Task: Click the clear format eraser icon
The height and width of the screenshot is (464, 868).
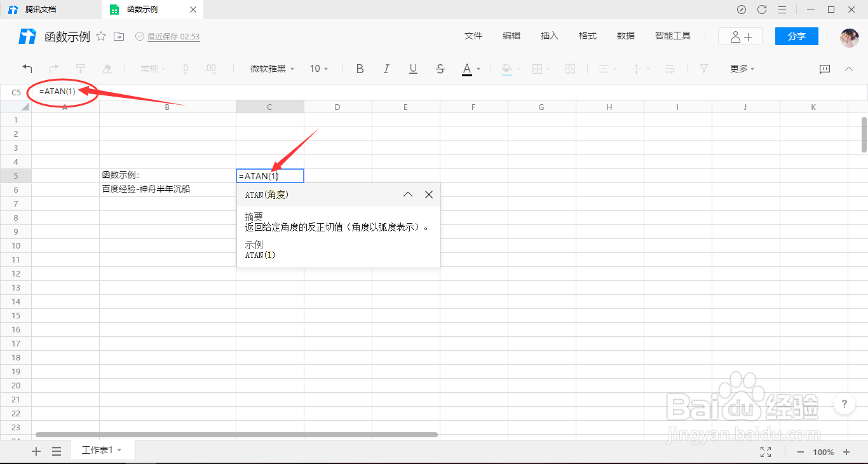Action: coord(107,69)
